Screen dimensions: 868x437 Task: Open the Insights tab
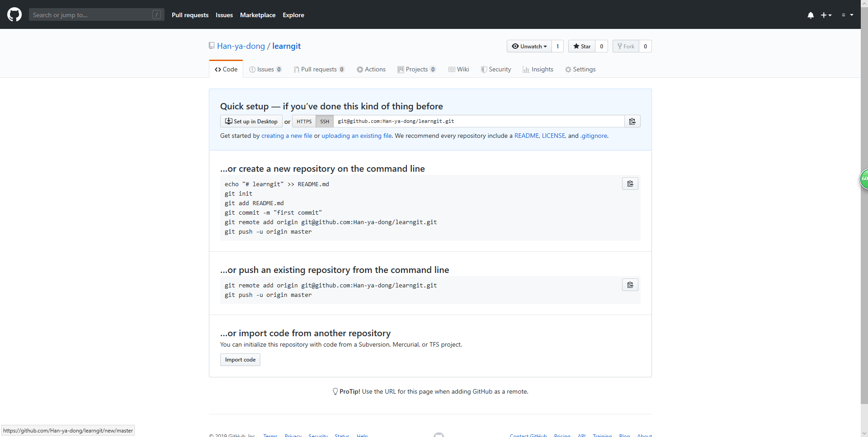pyautogui.click(x=538, y=69)
